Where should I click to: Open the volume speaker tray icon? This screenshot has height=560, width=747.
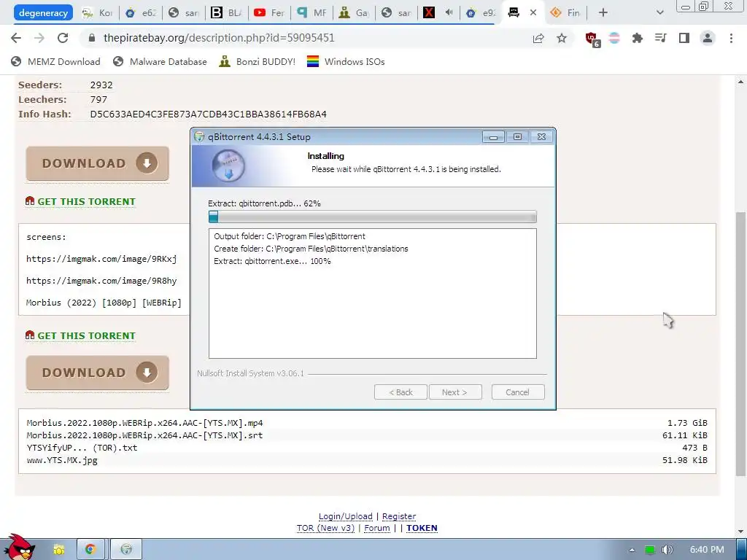click(x=667, y=550)
